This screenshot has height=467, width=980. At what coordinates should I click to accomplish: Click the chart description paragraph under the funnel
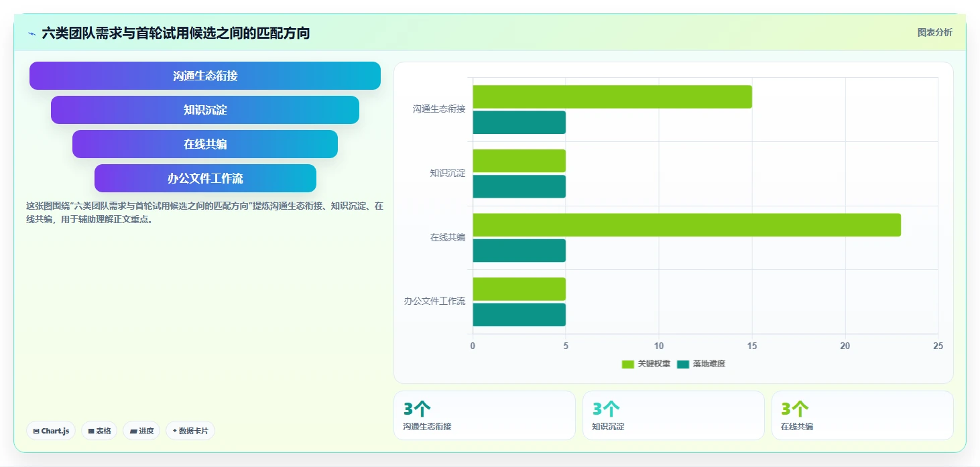point(205,212)
